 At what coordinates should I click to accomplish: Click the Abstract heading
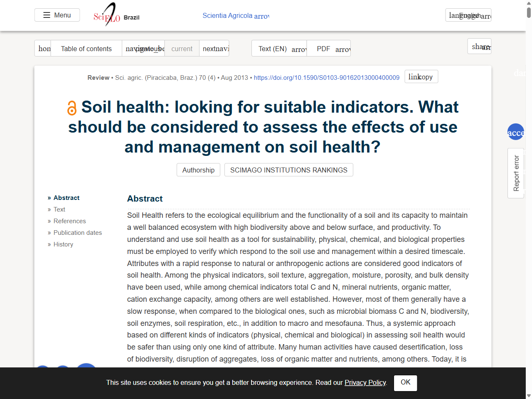tap(145, 199)
